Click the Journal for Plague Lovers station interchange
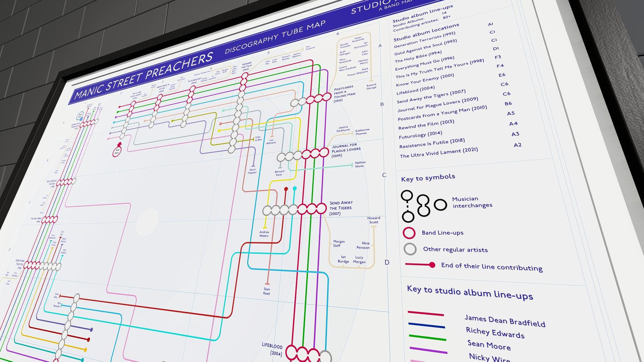 pos(303,155)
